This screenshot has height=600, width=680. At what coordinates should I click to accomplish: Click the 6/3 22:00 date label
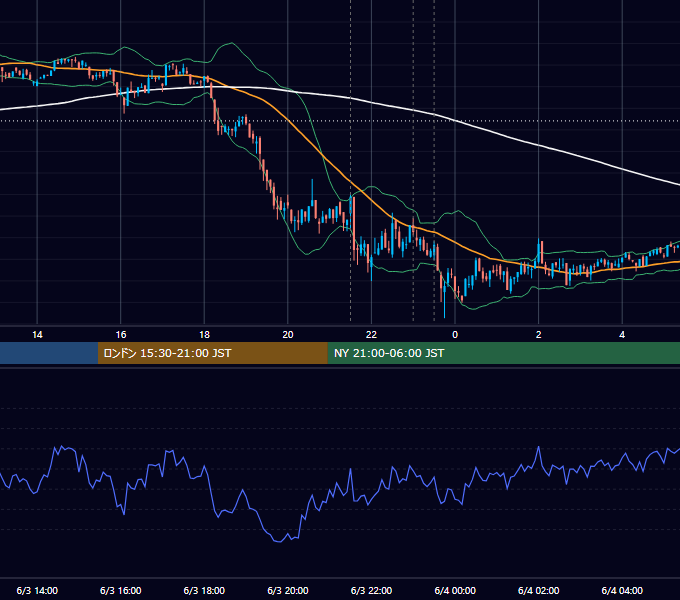click(371, 590)
